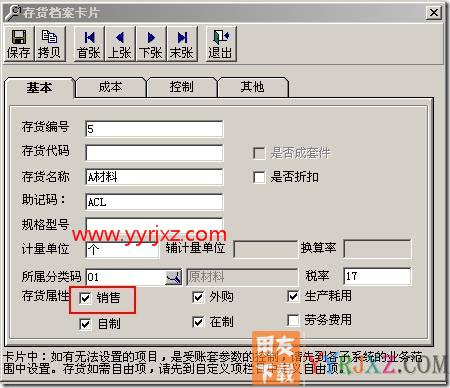This screenshot has height=388, width=450.
Task: Exit the card with 退出 icon
Action: click(x=221, y=44)
